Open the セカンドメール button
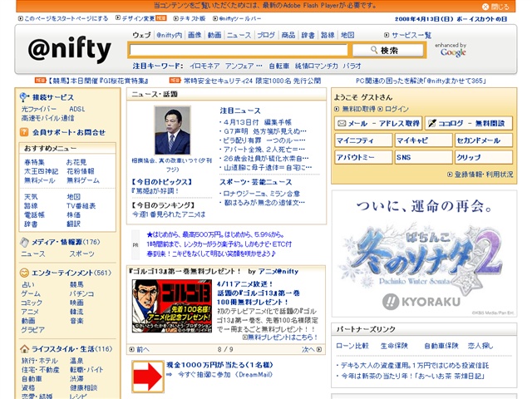Image resolution: width=532 pixels, height=399 pixels. (484, 140)
